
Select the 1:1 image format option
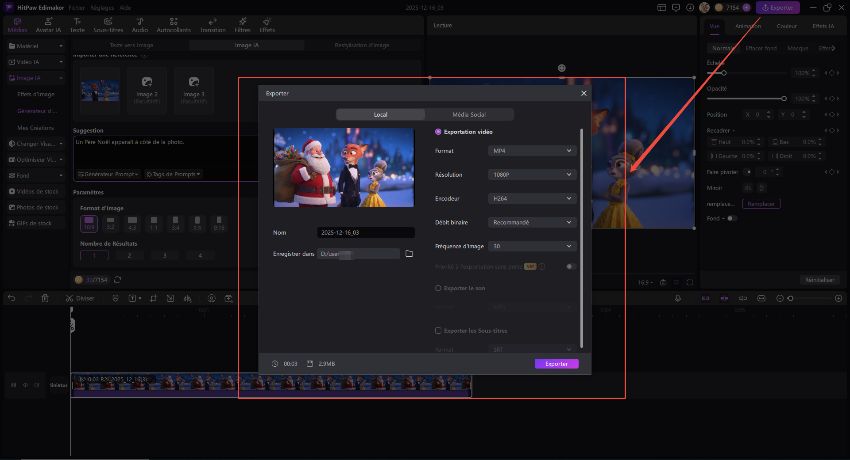point(154,223)
